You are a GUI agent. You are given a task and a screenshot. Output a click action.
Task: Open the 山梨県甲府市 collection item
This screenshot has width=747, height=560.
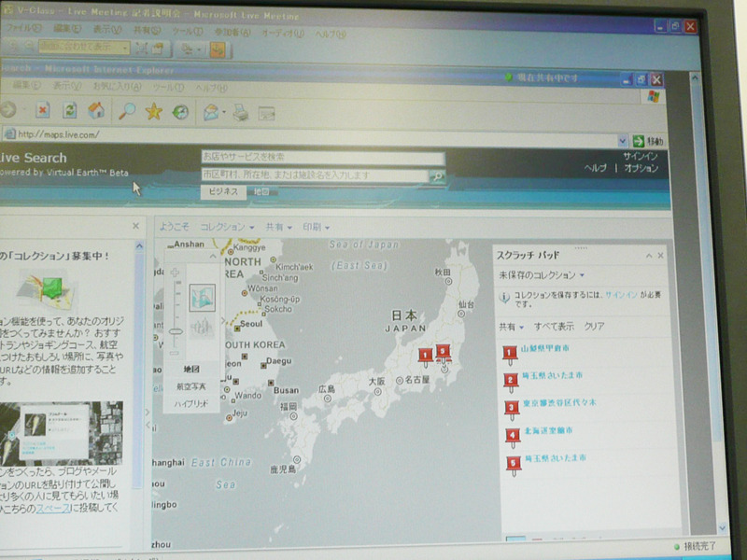(x=545, y=348)
